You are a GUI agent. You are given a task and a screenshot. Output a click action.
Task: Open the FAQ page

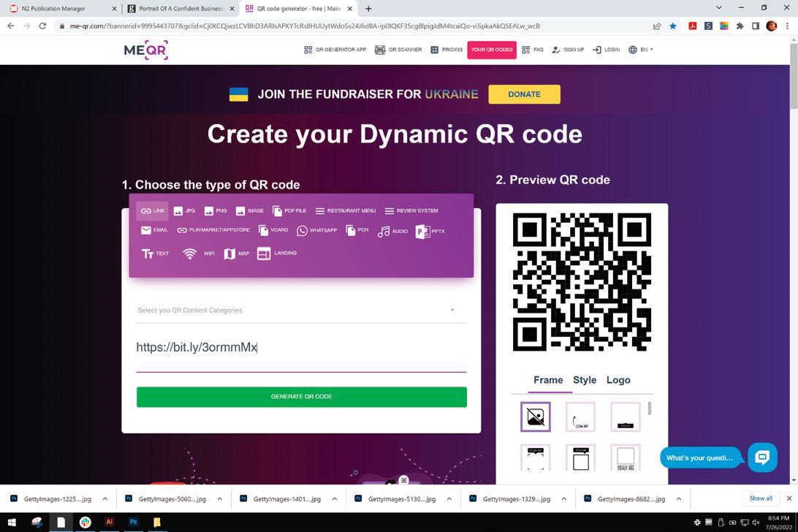click(x=532, y=50)
